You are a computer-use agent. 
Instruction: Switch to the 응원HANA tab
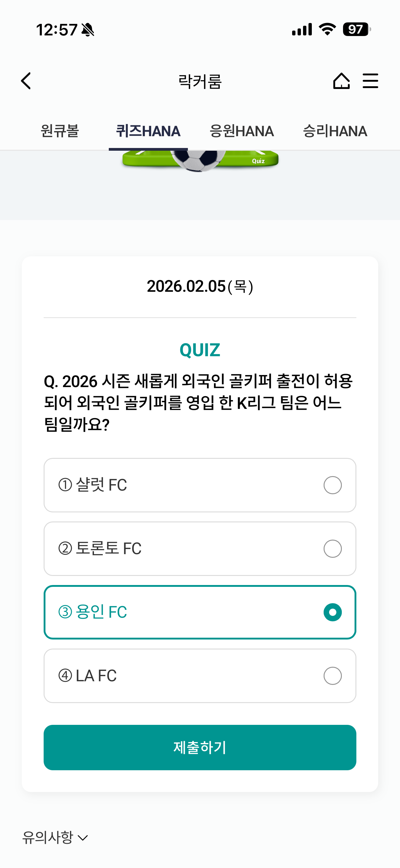pos(242,131)
